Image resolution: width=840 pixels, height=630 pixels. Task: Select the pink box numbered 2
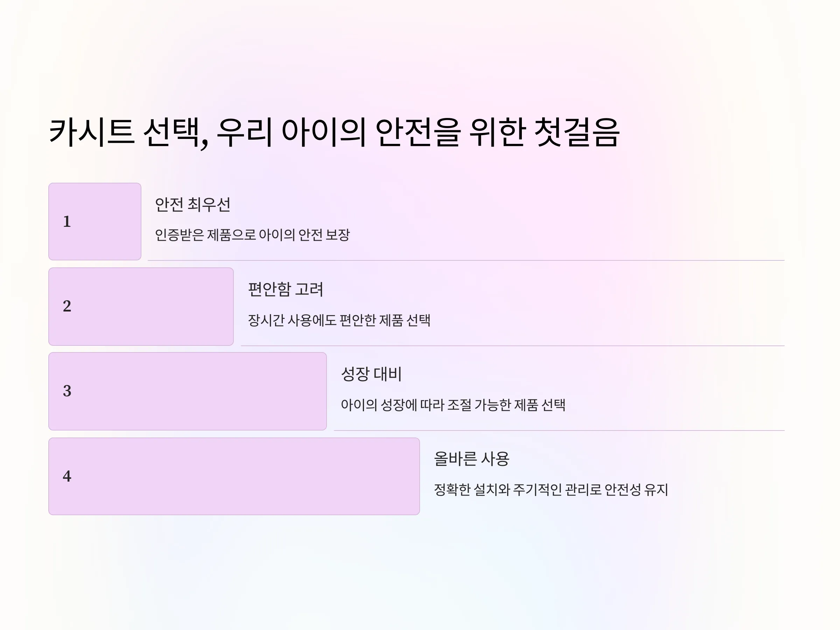click(x=141, y=307)
